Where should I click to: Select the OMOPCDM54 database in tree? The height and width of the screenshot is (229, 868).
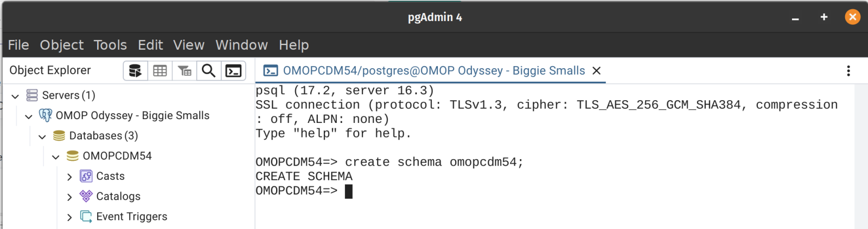coord(117,156)
